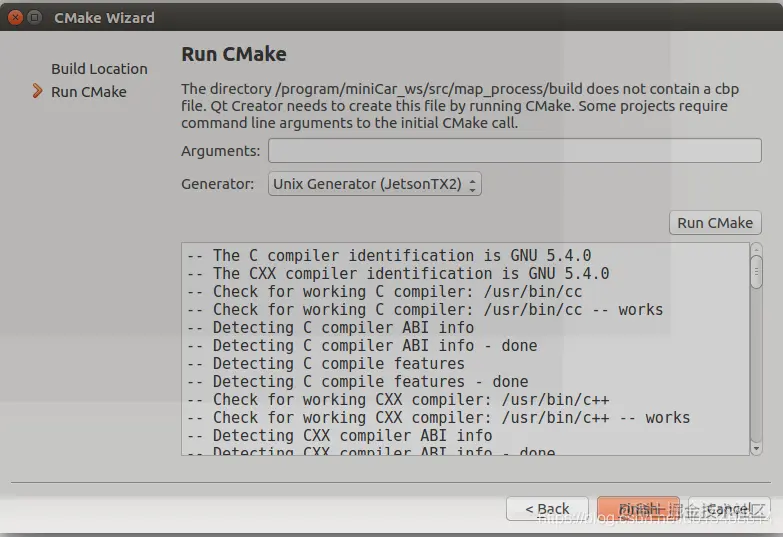
Task: Click the Finish button
Action: tap(638, 509)
